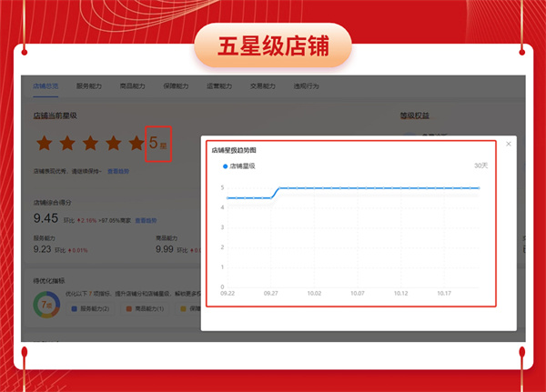Select the blue 服务能力(2) indicator tag
This screenshot has height=392, width=546.
point(93,309)
